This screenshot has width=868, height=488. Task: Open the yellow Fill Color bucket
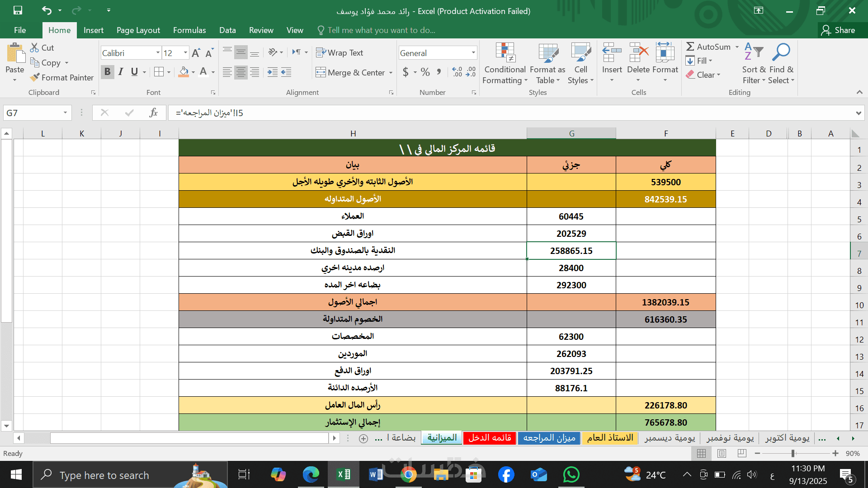coord(184,72)
